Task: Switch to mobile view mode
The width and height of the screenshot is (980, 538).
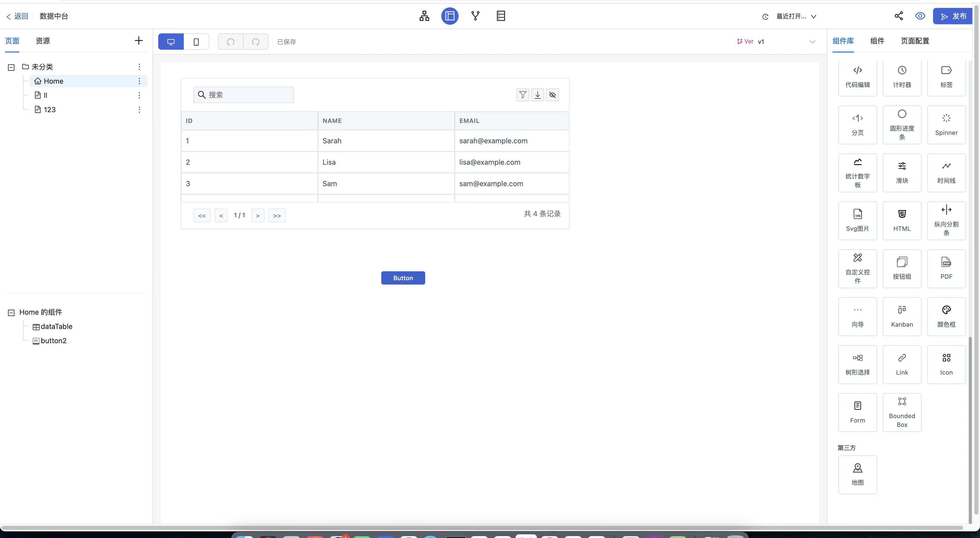Action: coord(196,42)
